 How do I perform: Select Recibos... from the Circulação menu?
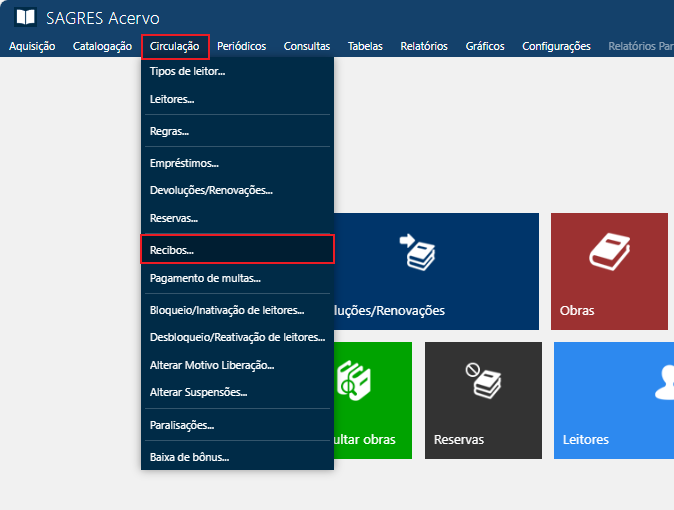coord(172,250)
